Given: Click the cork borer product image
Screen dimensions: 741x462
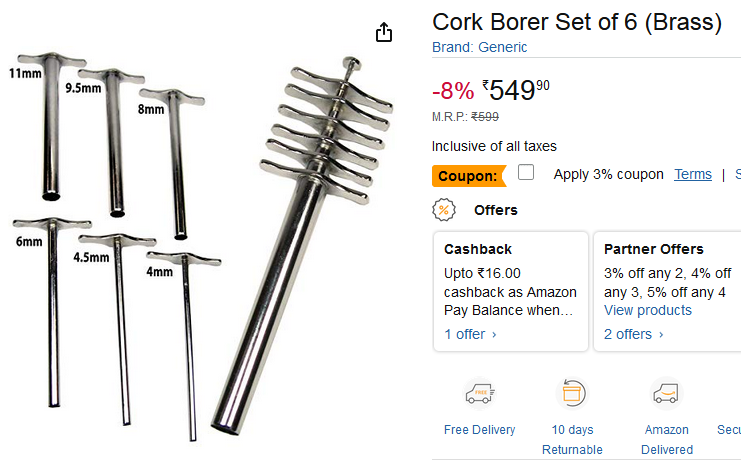Looking at the screenshot, I should (200, 240).
